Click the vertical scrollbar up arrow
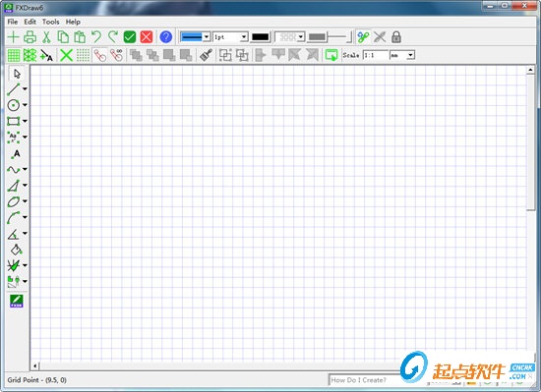Viewport: 541px width, 392px height. 530,71
